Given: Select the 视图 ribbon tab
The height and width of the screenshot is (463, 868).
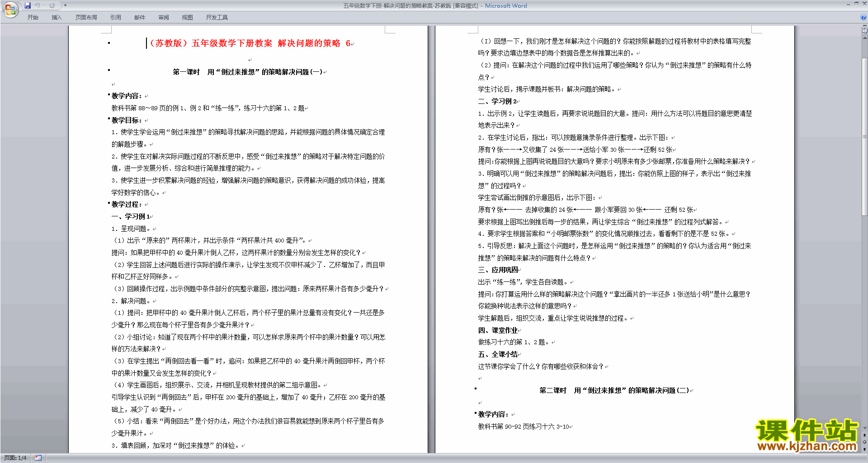Looking at the screenshot, I should 188,18.
